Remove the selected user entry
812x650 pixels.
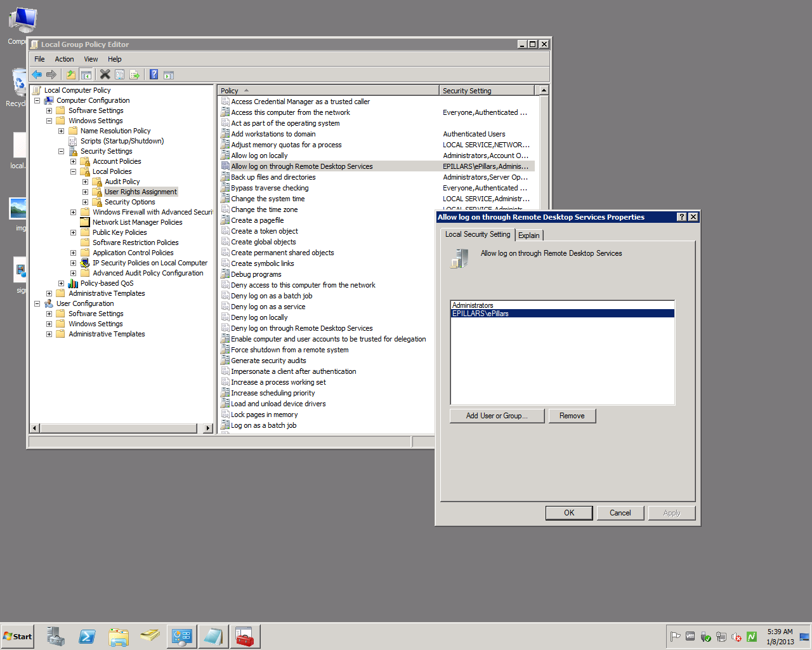click(x=572, y=416)
